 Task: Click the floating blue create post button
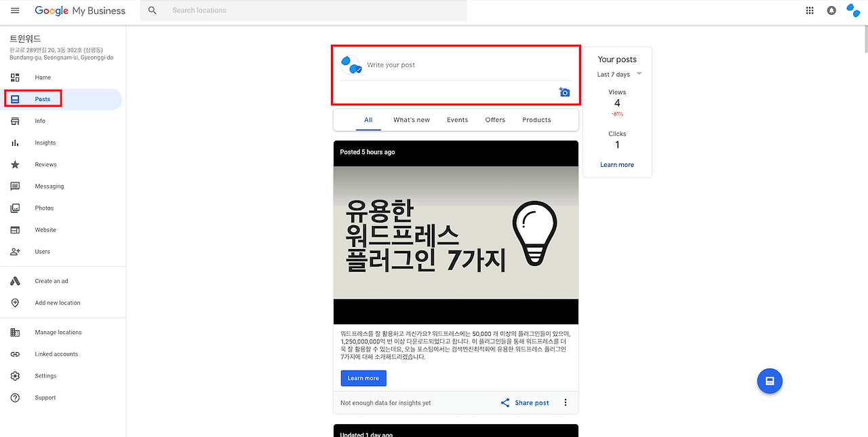tap(770, 381)
